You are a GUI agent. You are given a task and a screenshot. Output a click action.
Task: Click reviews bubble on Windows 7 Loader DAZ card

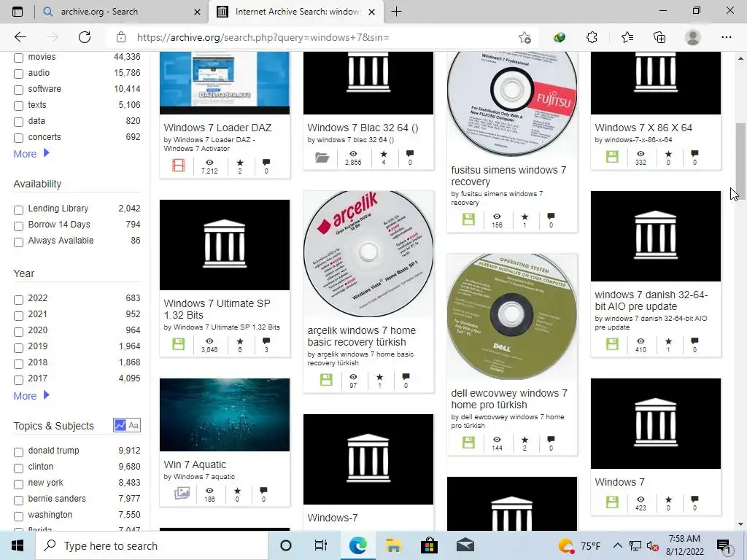coord(266,163)
